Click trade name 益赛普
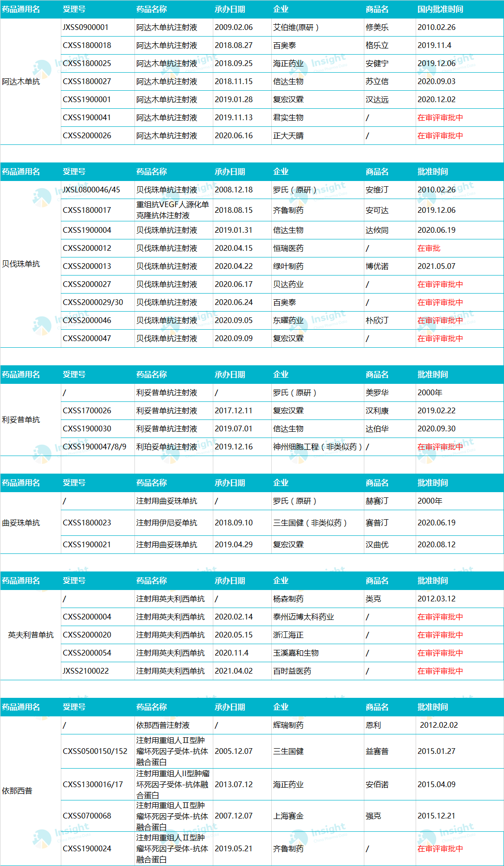The height and width of the screenshot is (866, 504). point(377,752)
